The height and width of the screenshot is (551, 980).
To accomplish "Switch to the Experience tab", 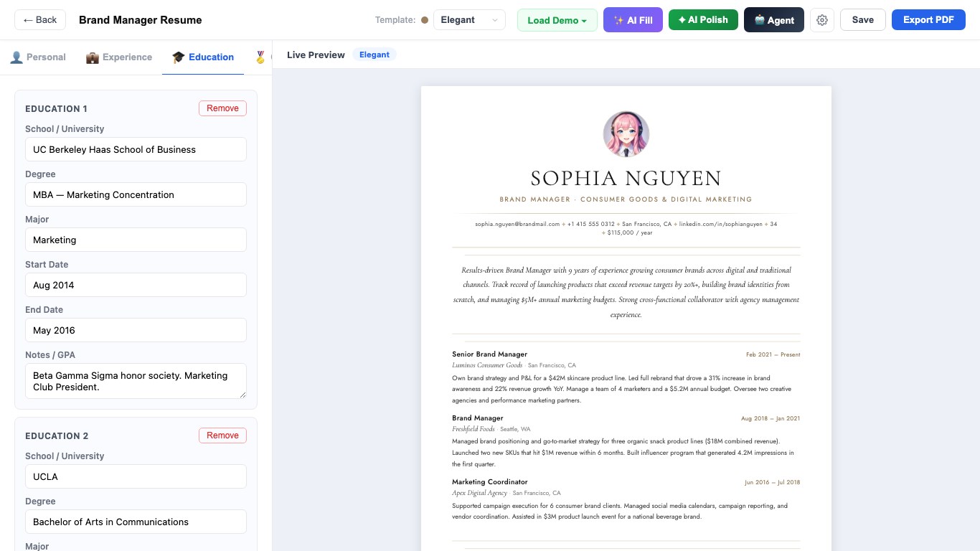I will point(119,57).
